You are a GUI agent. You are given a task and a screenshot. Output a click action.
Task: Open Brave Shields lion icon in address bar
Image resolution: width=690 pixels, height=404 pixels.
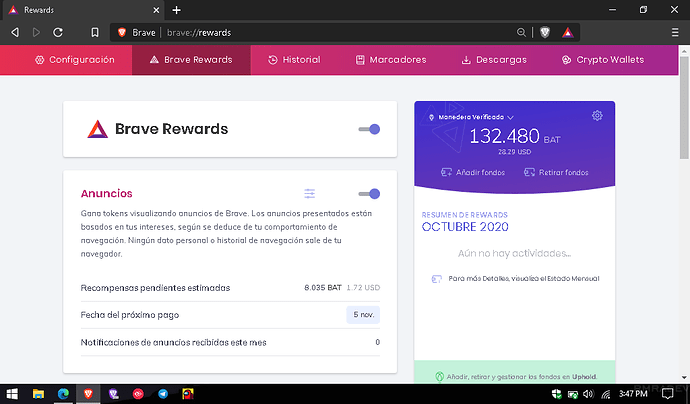coord(545,33)
